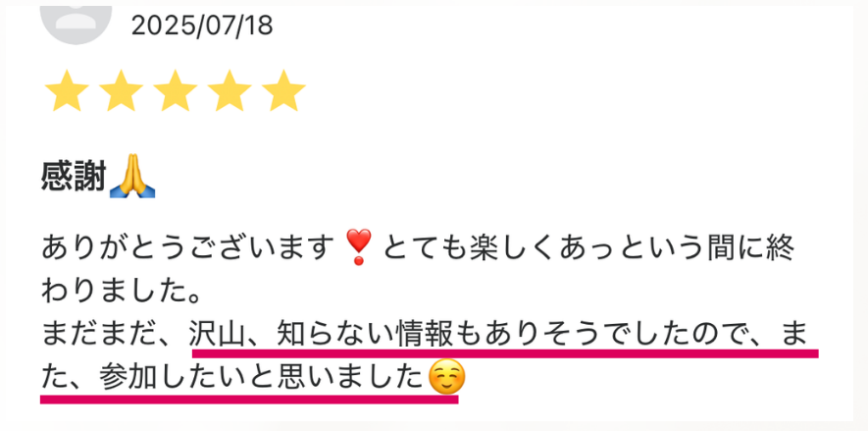The image size is (868, 431).
Task: Click the third yellow star
Action: click(x=175, y=91)
